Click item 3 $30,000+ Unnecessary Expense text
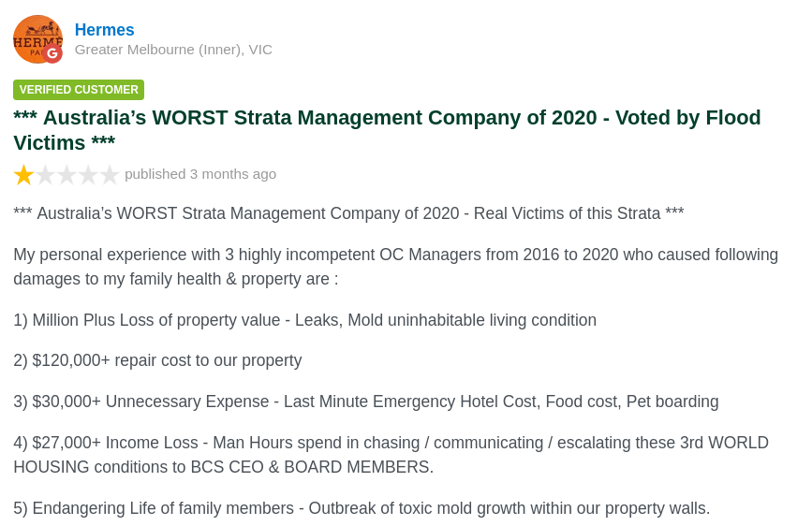The height and width of the screenshot is (526, 812). tap(366, 402)
